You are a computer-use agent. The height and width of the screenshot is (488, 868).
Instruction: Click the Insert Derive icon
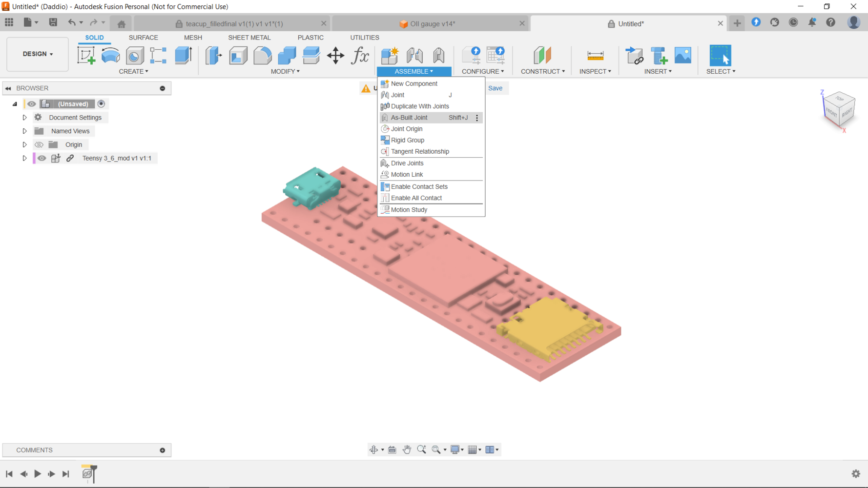point(634,56)
